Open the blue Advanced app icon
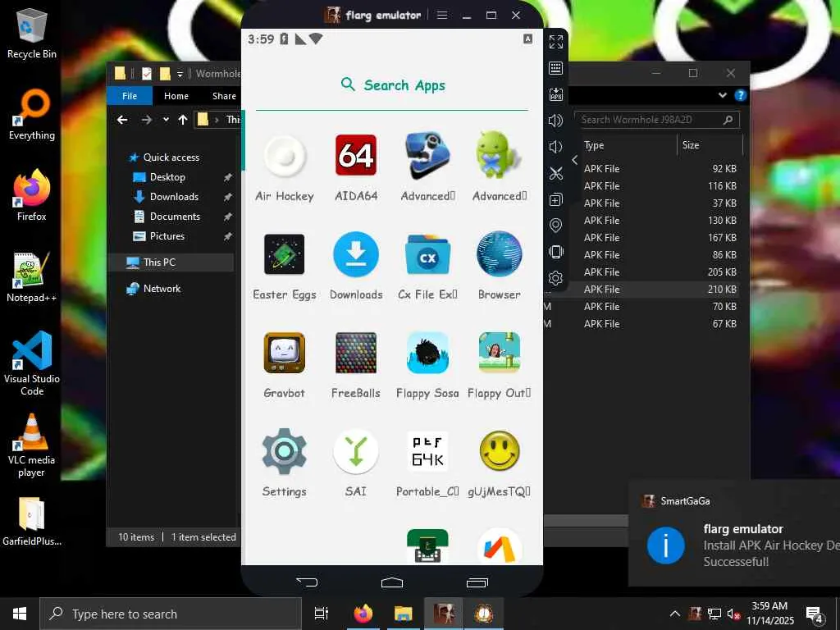This screenshot has height=630, width=840. (x=427, y=167)
